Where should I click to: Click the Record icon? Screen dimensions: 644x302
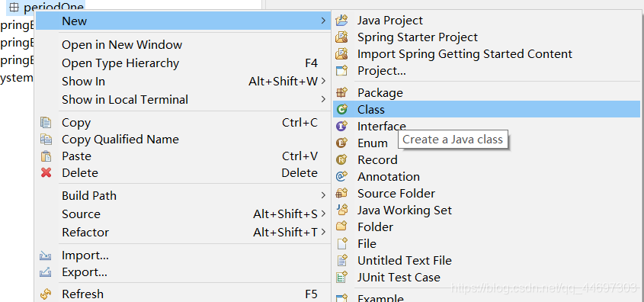tap(341, 160)
